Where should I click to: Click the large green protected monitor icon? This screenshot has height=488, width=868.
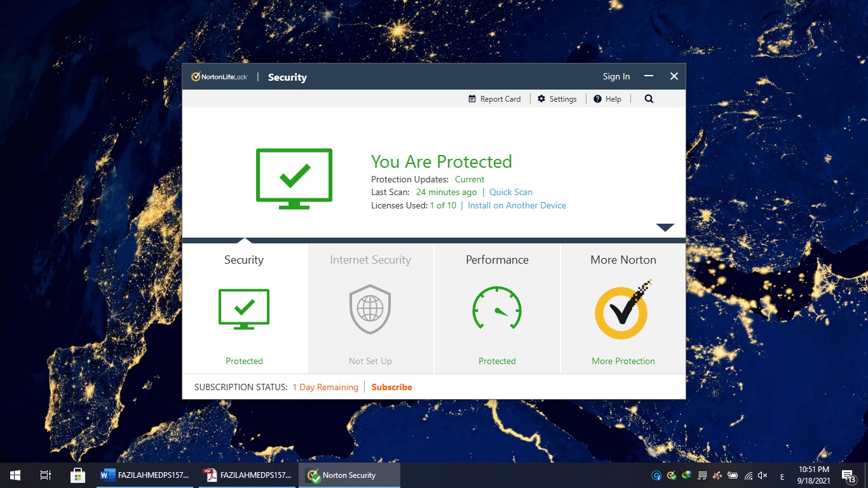click(x=294, y=179)
